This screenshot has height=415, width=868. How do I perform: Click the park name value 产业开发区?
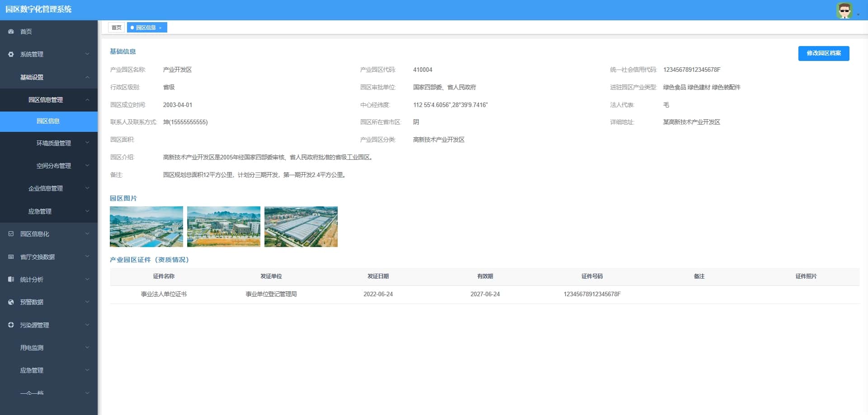point(177,70)
